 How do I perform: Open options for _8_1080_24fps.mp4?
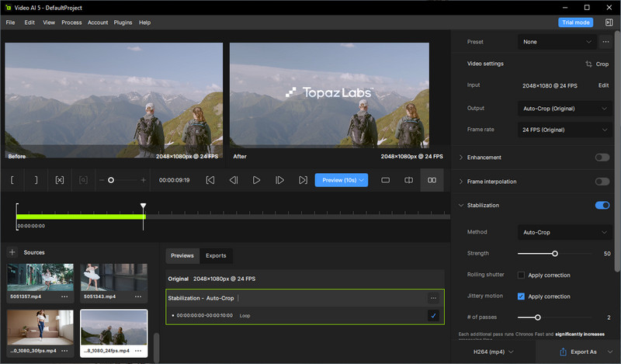point(138,351)
